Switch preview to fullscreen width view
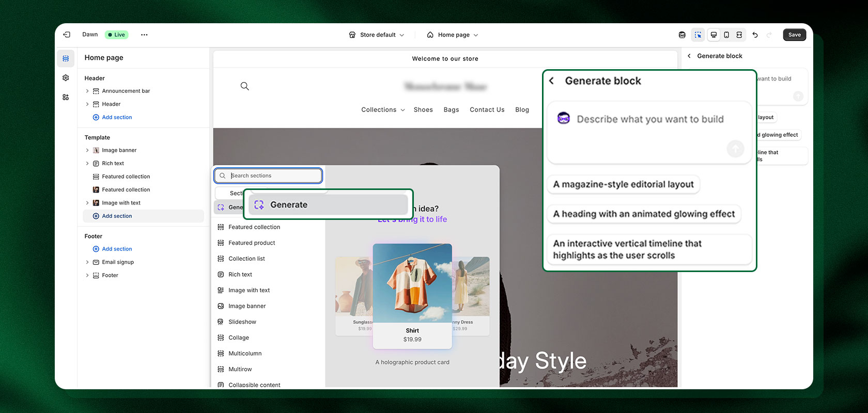This screenshot has height=413, width=868. tap(739, 35)
